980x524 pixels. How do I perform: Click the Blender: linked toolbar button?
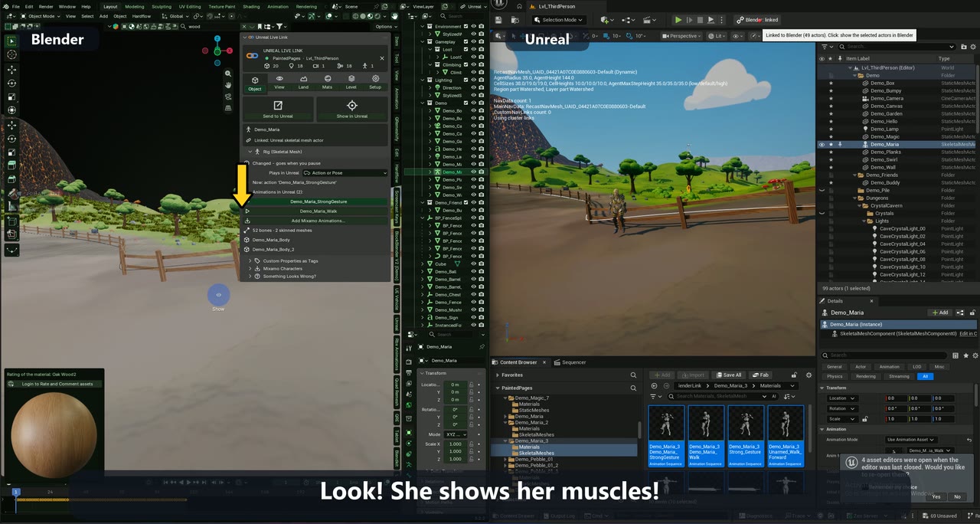pyautogui.click(x=757, y=20)
